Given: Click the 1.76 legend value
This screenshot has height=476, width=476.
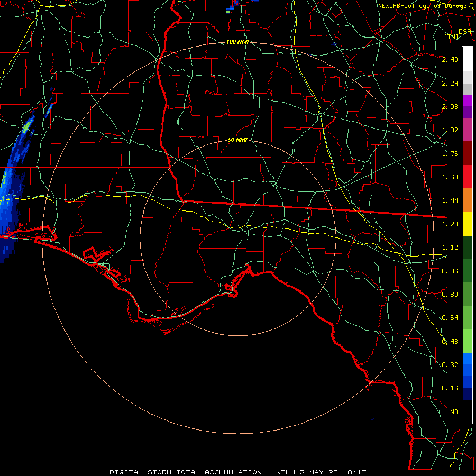Looking at the screenshot, I should pos(450,153).
